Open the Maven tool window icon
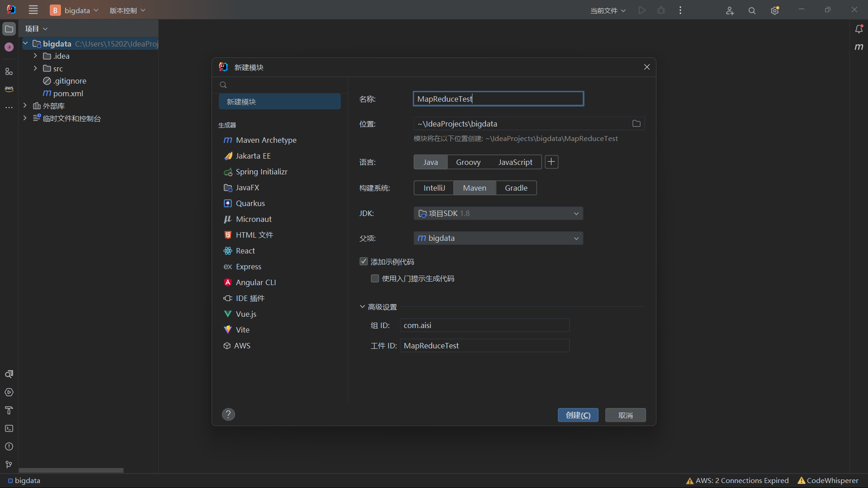This screenshot has width=868, height=488. click(859, 47)
